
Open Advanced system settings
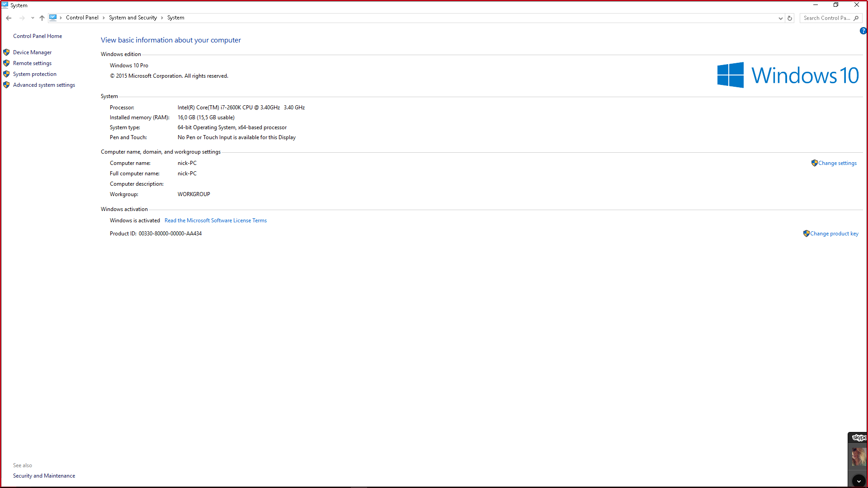[44, 85]
